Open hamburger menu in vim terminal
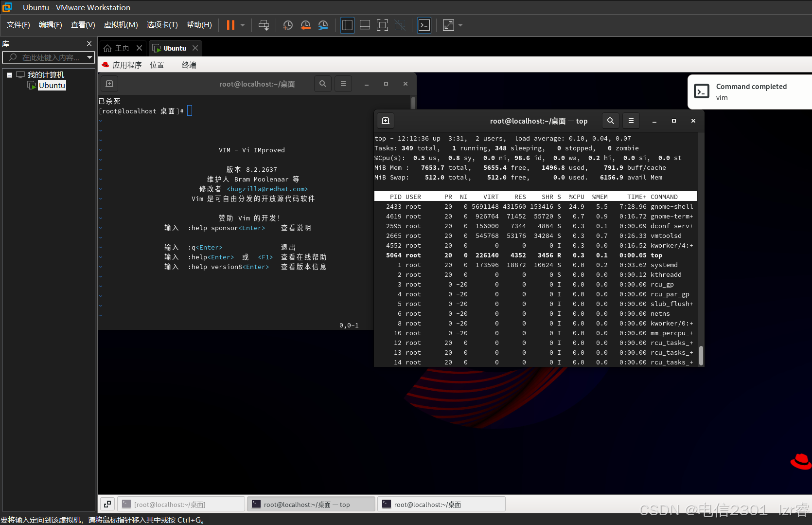This screenshot has height=525, width=812. [x=343, y=84]
